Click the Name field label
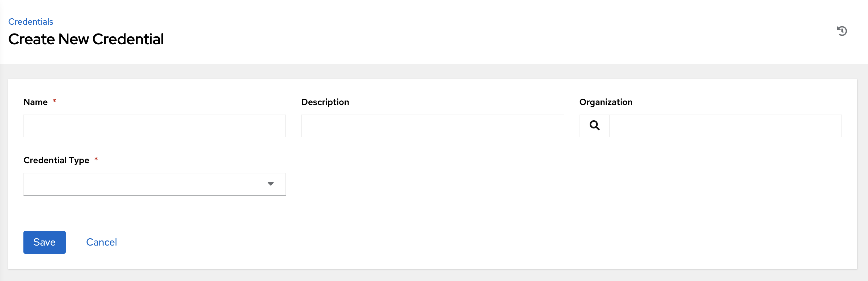868x281 pixels. tap(35, 102)
